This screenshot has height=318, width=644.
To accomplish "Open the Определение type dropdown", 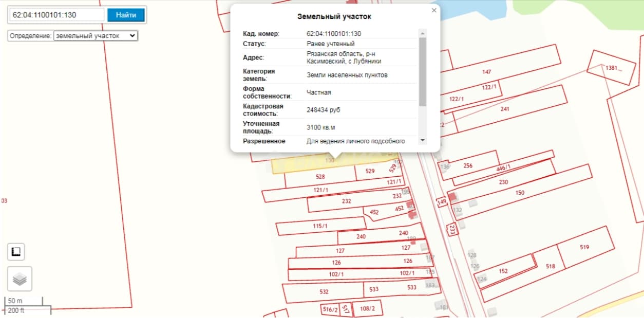I will coord(96,36).
